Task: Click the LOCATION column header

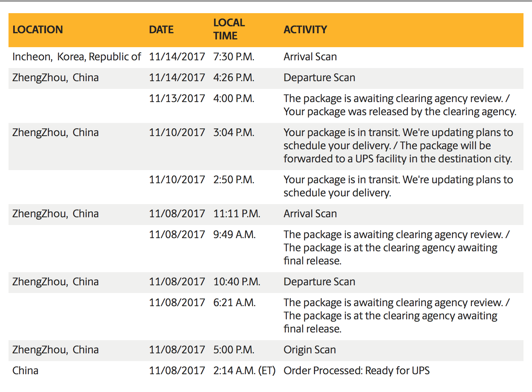Action: pyautogui.click(x=38, y=30)
